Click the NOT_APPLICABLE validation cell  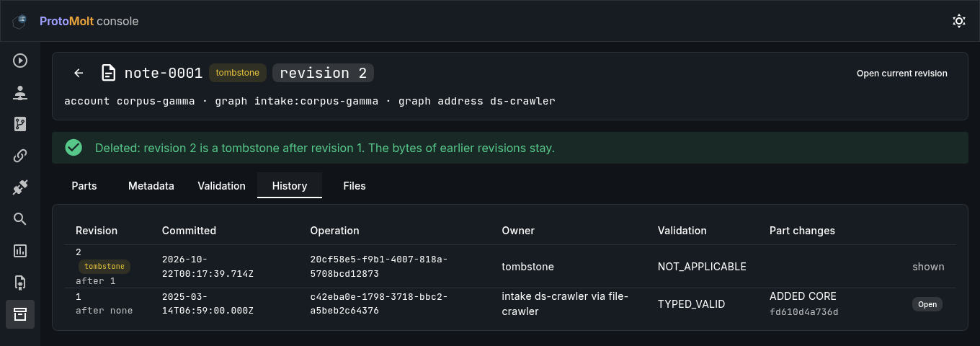point(702,267)
